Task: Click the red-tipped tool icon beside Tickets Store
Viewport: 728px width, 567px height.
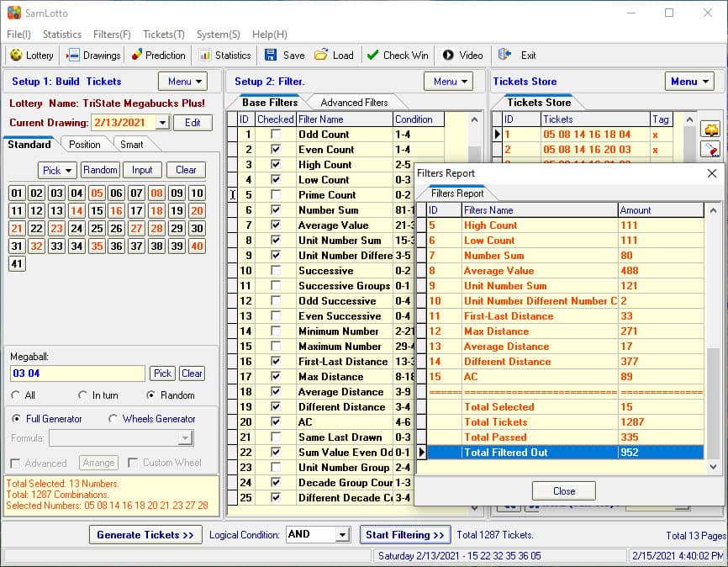Action: click(x=711, y=149)
